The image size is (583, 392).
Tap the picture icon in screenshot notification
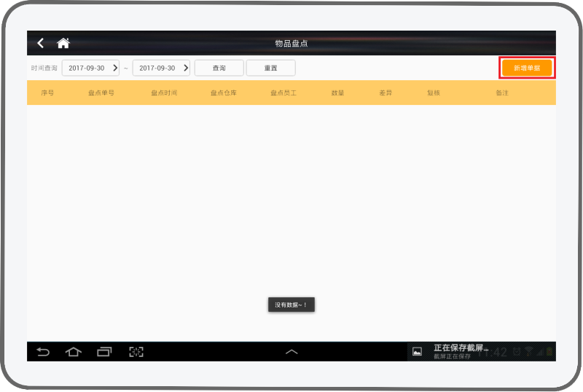(417, 351)
